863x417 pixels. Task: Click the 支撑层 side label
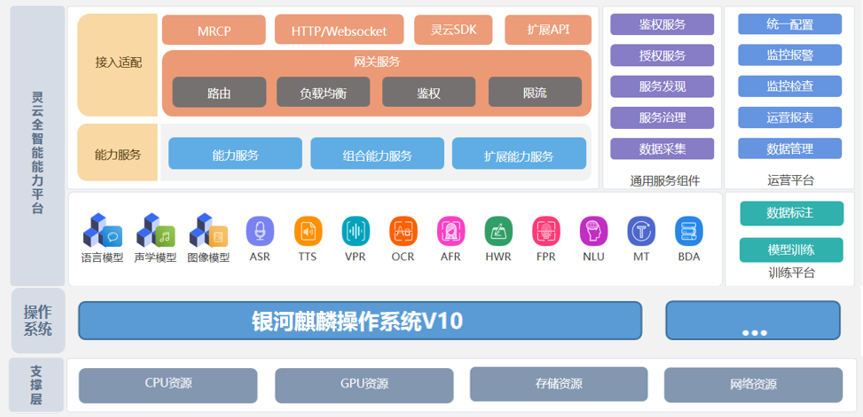[36, 385]
